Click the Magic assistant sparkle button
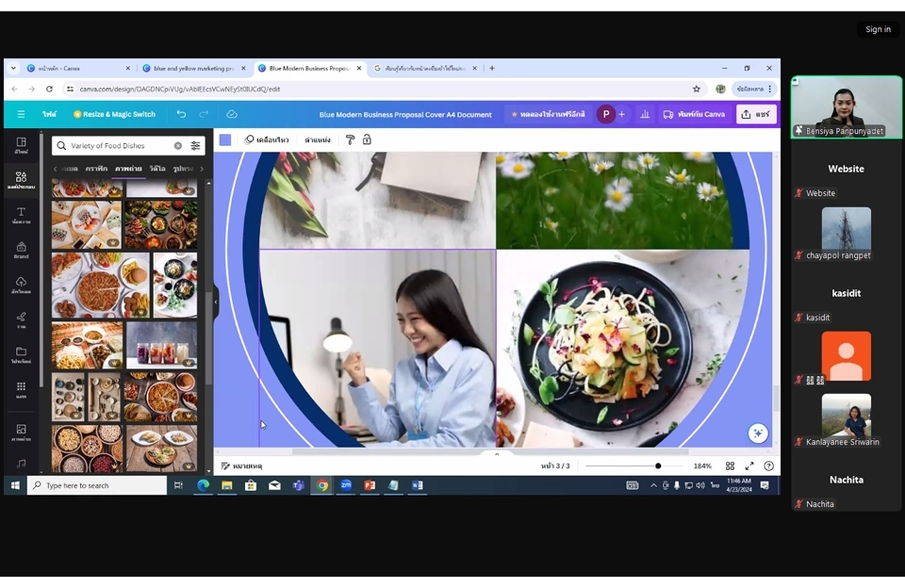 coord(758,433)
